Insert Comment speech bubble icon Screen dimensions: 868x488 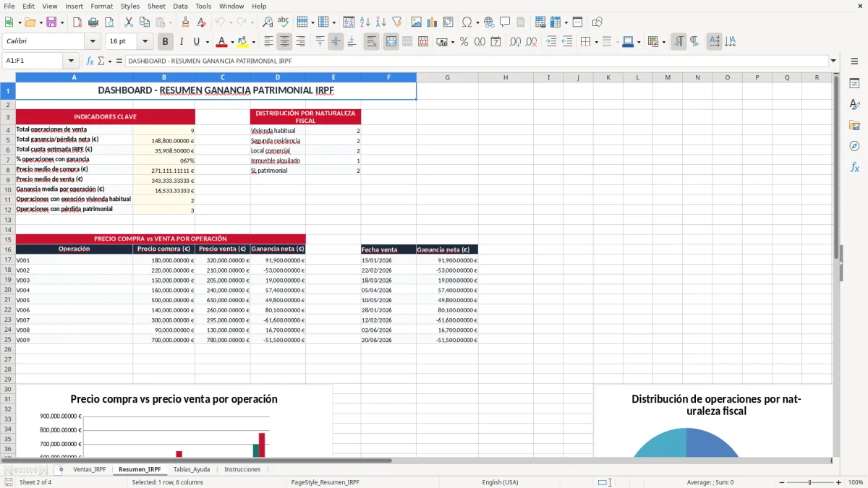[x=505, y=22]
